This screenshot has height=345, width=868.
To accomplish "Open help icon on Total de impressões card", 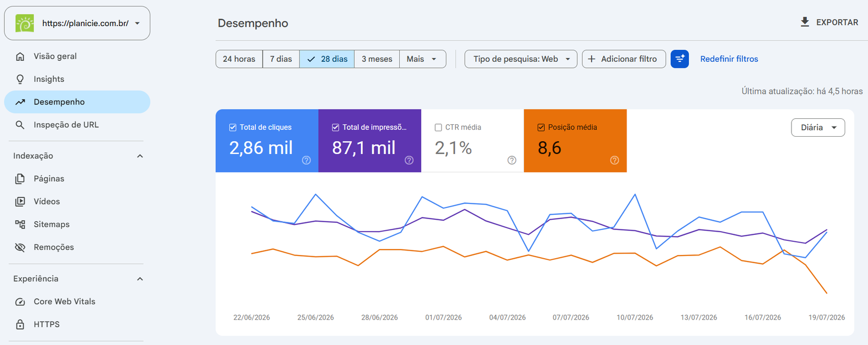I will click(409, 160).
